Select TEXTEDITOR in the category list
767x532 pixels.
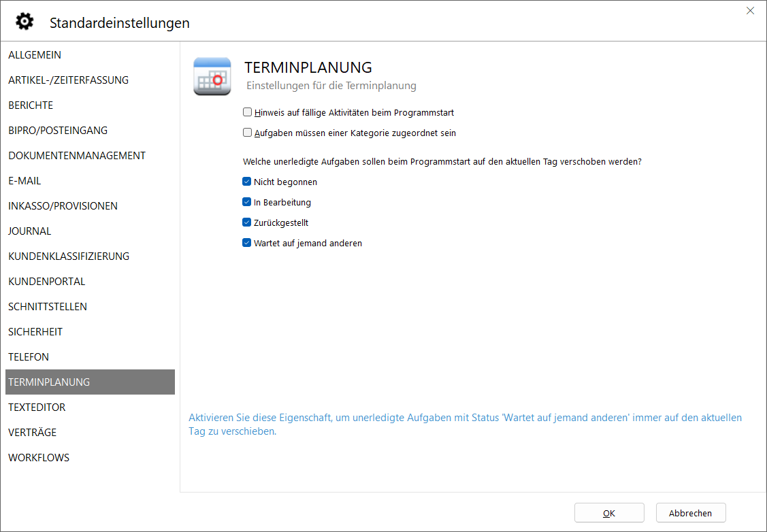coord(37,408)
